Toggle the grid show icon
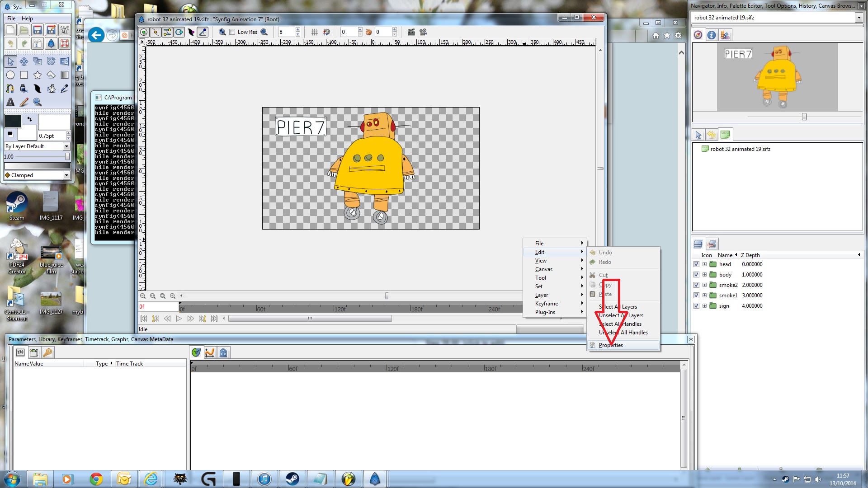The width and height of the screenshot is (868, 488). coord(314,32)
